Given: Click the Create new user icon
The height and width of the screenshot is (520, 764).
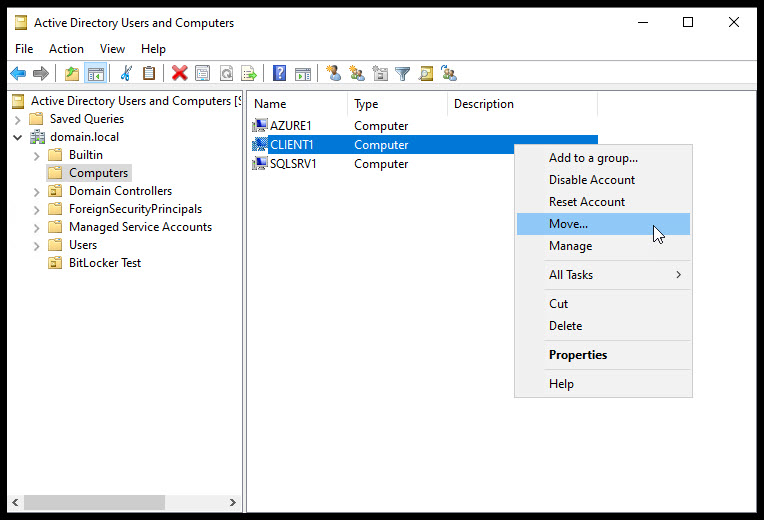Looking at the screenshot, I should pyautogui.click(x=333, y=74).
